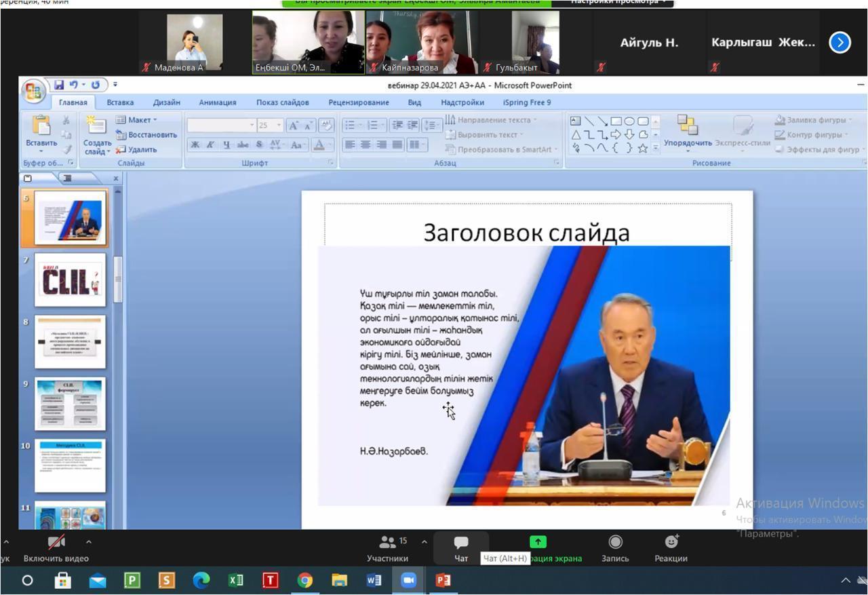The width and height of the screenshot is (868, 595).
Task: Open the Participants list in Zoom
Action: click(x=388, y=548)
